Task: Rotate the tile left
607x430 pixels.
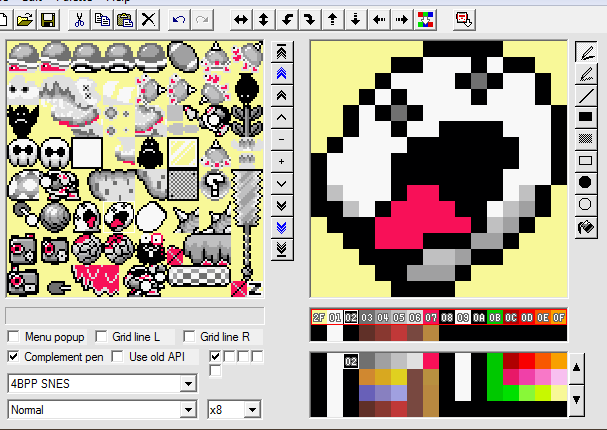Action: coord(287,19)
